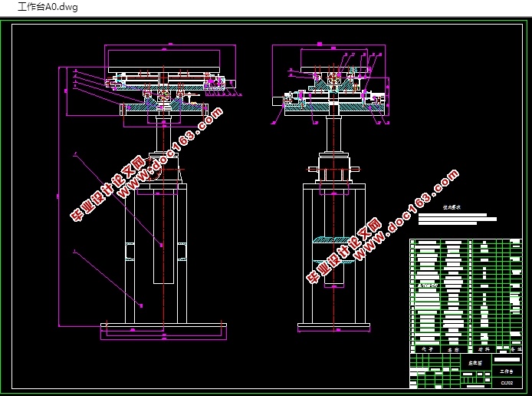
Task: Click the 工作台A0.dwg file name
Action: tap(48, 7)
